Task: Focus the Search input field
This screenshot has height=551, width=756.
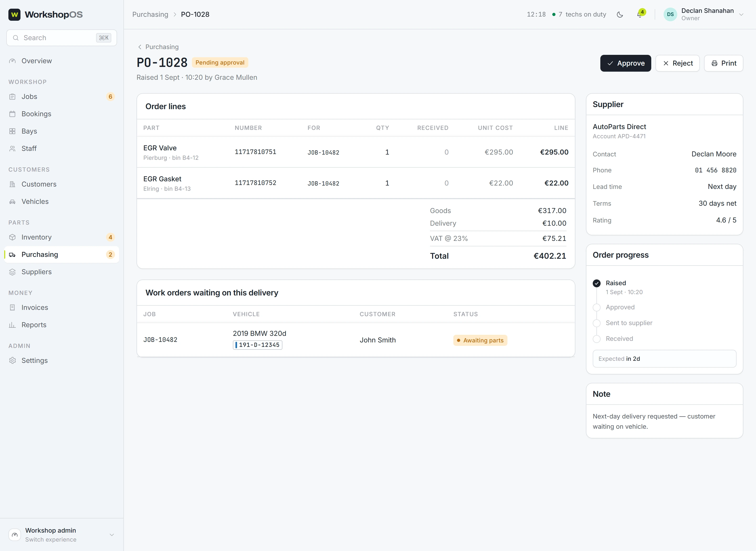Action: (x=62, y=38)
